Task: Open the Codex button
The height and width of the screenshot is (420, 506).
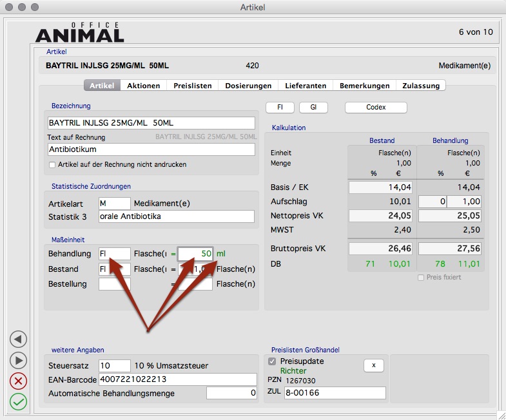Action: click(x=376, y=108)
